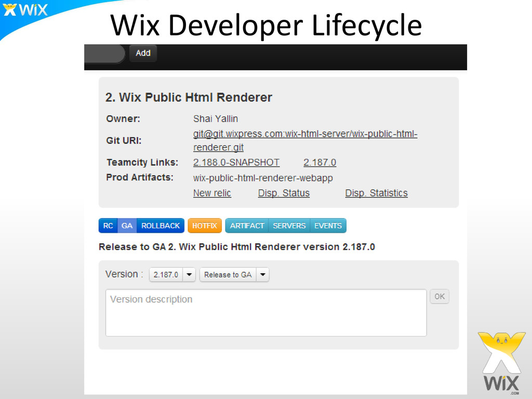Switch to the SERVERS tab

tap(289, 225)
